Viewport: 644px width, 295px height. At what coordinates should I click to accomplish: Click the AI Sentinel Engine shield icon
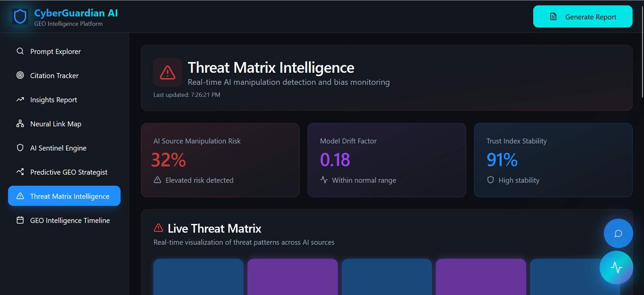[20, 147]
